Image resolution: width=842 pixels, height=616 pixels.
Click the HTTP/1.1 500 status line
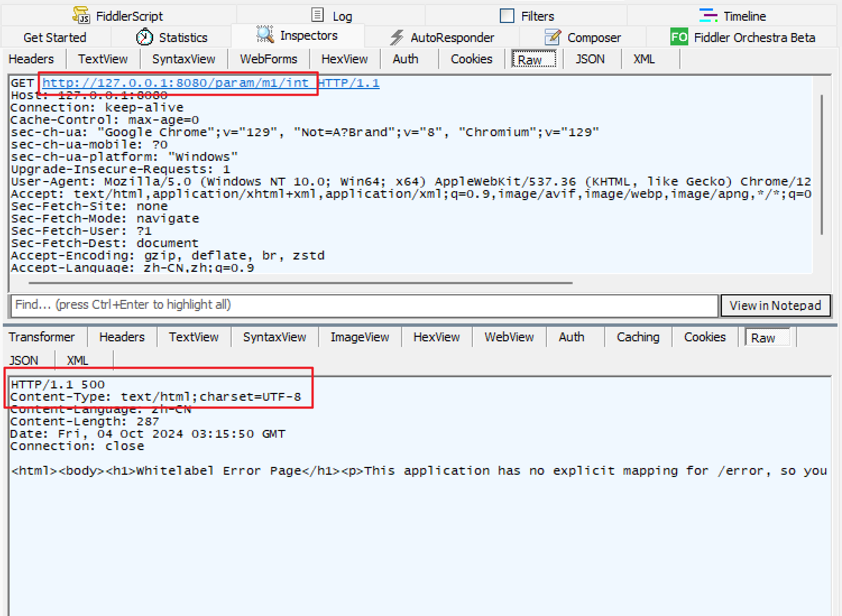[x=58, y=385]
